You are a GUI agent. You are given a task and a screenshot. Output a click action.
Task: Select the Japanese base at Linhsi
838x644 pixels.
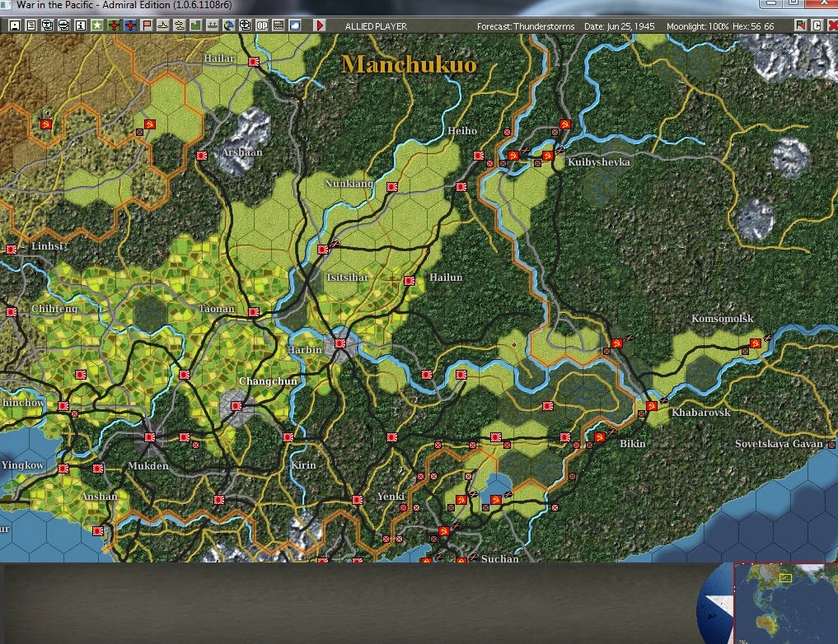click(12, 250)
